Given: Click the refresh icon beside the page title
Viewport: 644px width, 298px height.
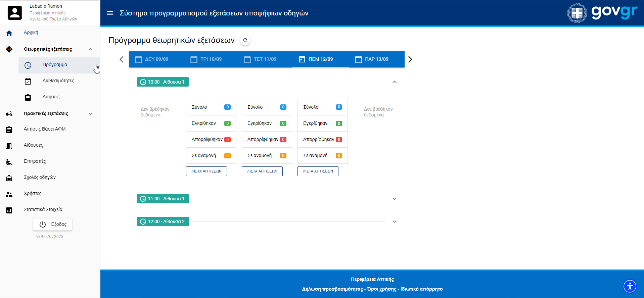Looking at the screenshot, I should pyautogui.click(x=245, y=40).
